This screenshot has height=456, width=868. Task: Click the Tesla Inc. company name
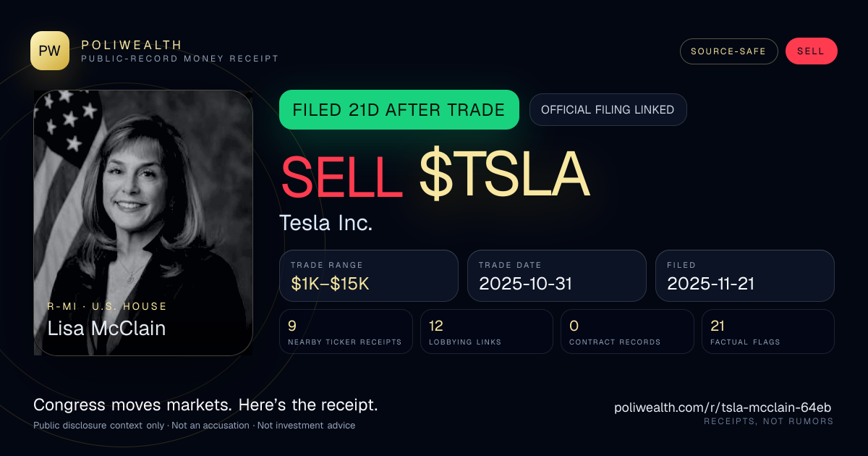pos(326,223)
